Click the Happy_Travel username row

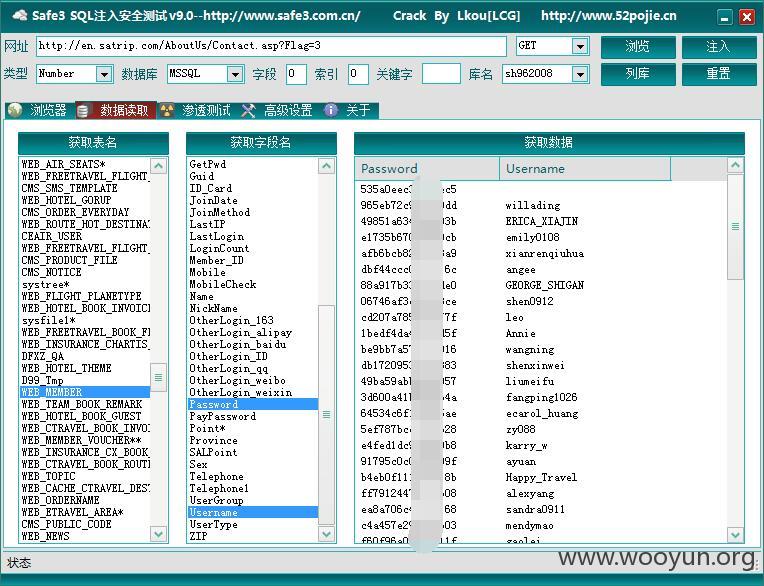541,477
